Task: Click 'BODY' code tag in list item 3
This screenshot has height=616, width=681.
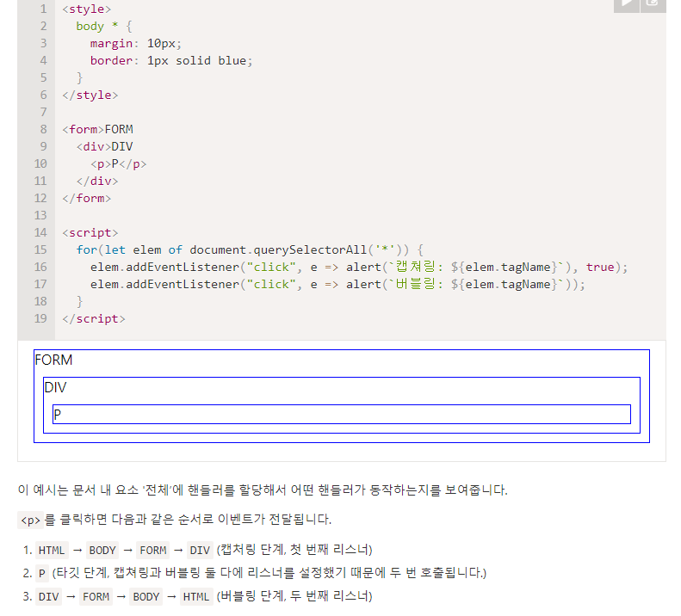Action: 146,597
